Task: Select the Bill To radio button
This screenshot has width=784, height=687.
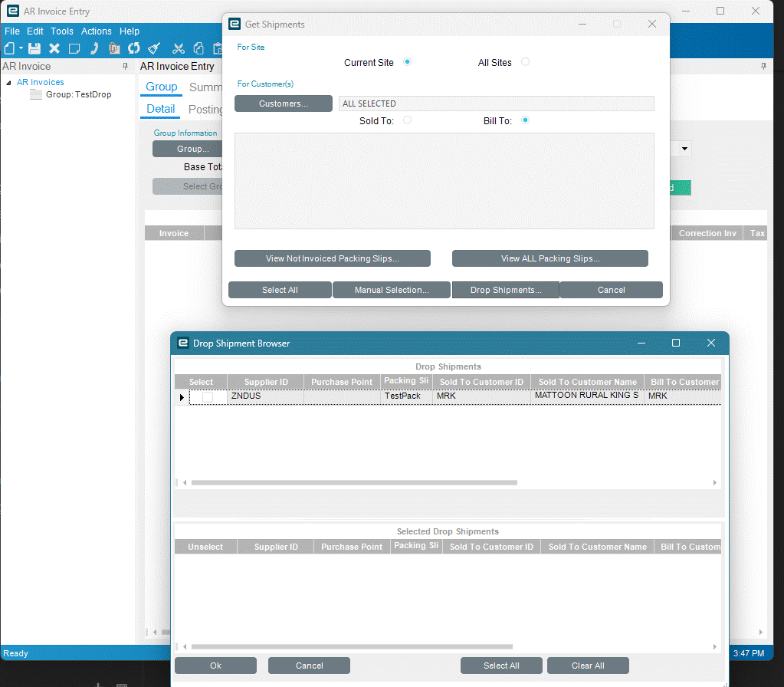Action: (525, 120)
